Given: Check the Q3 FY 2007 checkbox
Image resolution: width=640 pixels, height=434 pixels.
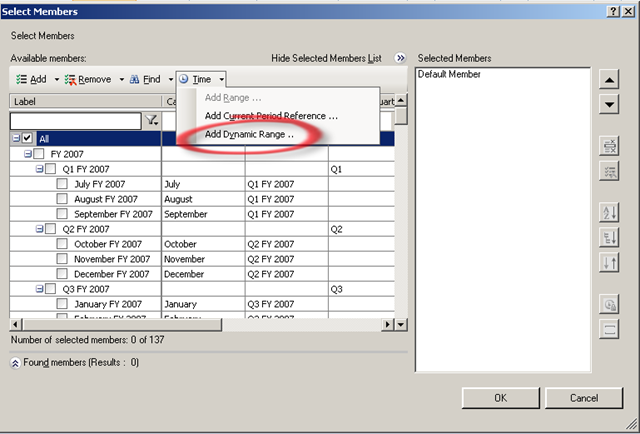Looking at the screenshot, I should (x=51, y=289).
